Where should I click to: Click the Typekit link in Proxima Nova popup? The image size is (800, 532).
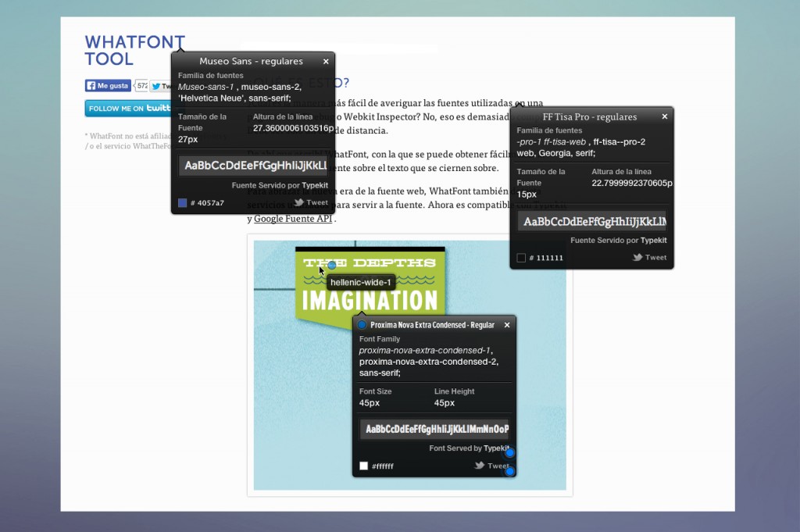click(x=496, y=448)
